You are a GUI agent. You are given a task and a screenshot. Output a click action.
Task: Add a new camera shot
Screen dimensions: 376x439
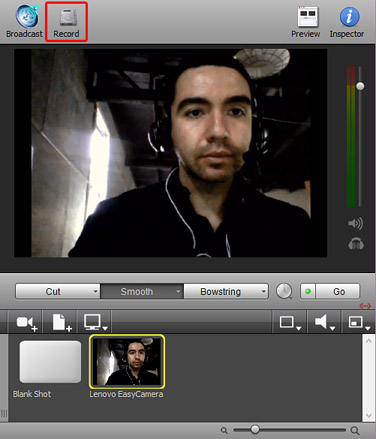[x=27, y=323]
